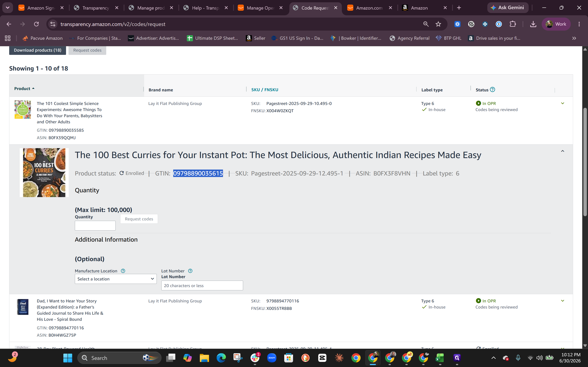Expand the Dad, I Want to Hear row
The height and width of the screenshot is (367, 588).
click(x=563, y=301)
